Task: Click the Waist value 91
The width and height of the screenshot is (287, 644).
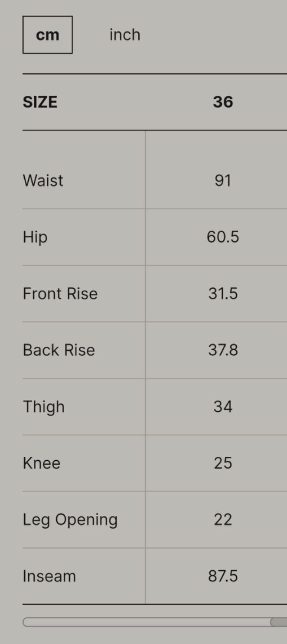Action: (223, 181)
